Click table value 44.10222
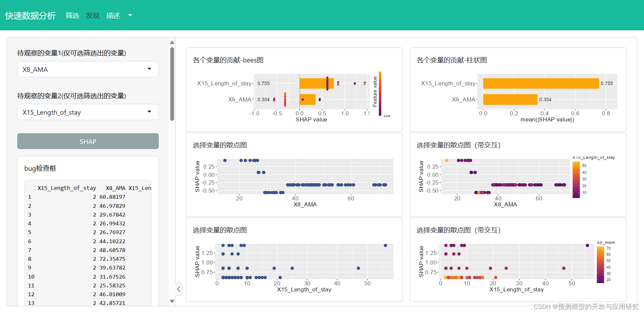644x313 pixels. tap(112, 241)
